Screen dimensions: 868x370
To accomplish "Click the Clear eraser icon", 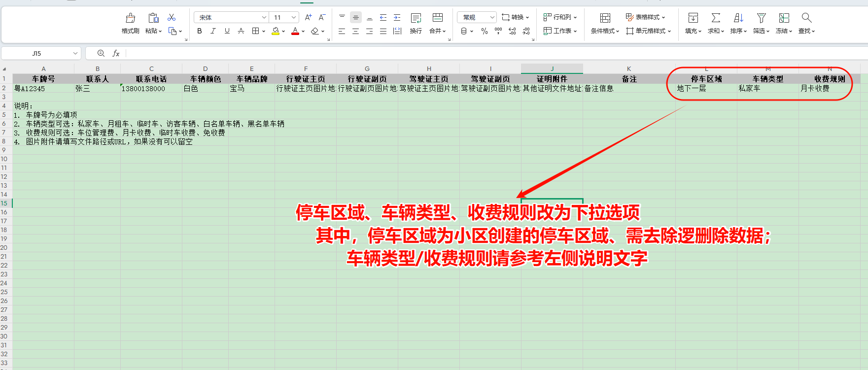I will (x=315, y=31).
